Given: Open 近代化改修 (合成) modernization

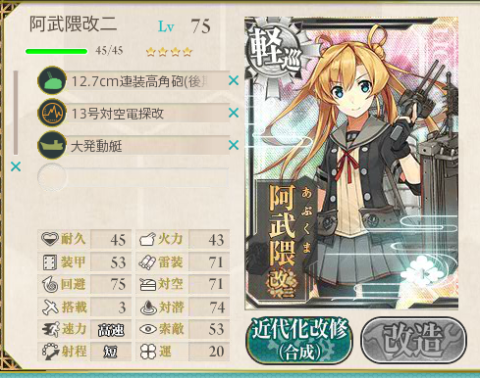Looking at the screenshot, I should click(x=299, y=340).
